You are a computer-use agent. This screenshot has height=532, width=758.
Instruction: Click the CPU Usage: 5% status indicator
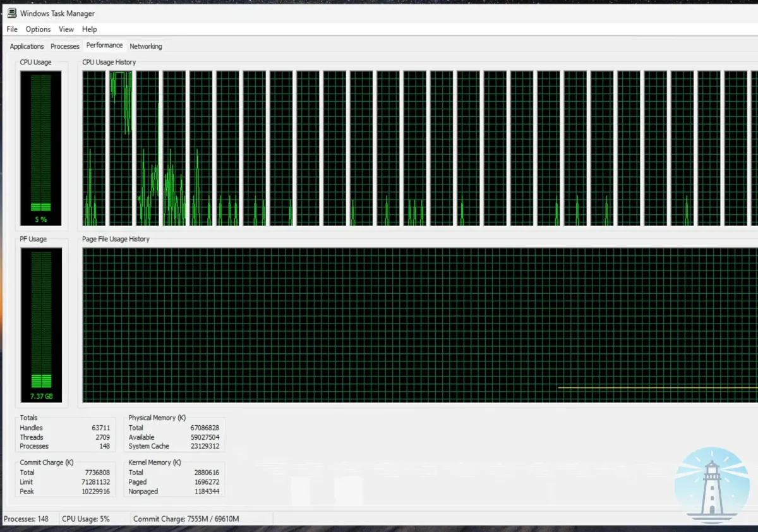[x=85, y=518]
